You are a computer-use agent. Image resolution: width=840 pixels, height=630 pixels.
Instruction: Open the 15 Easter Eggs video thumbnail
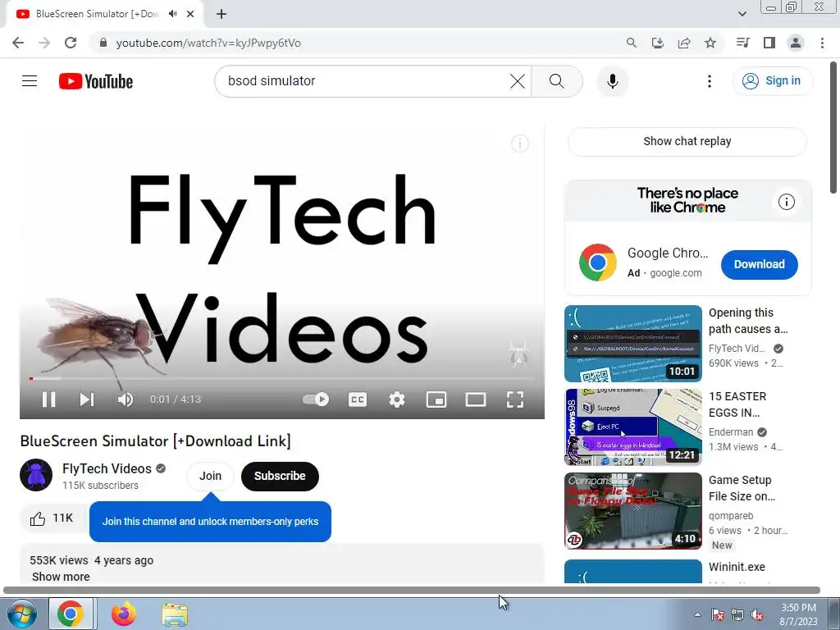[633, 427]
